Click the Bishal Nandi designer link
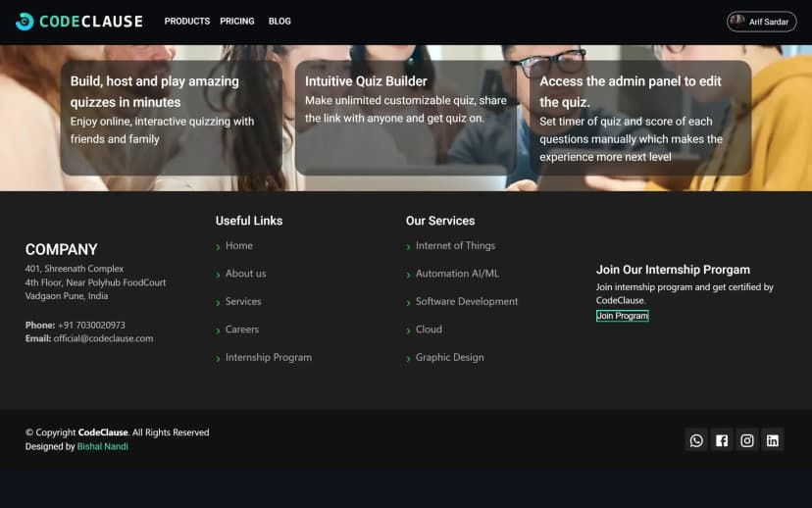This screenshot has width=812, height=508. coord(103,446)
